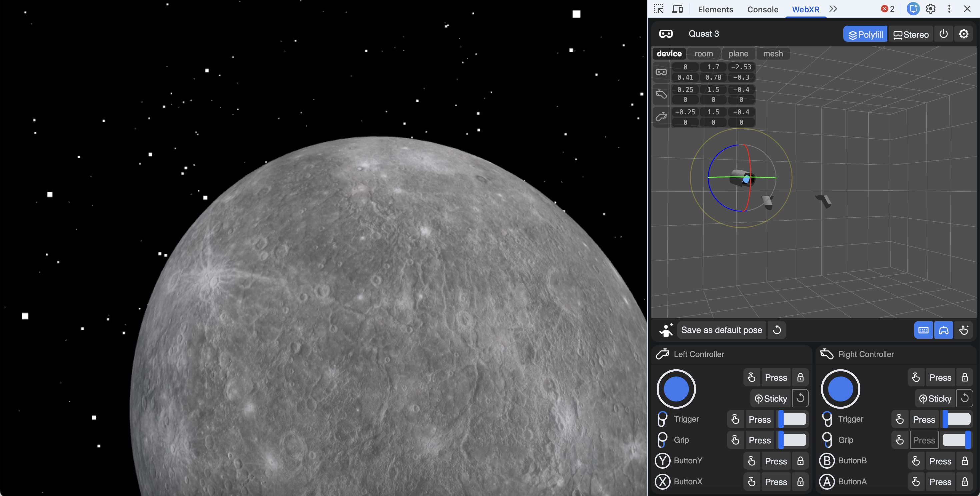The height and width of the screenshot is (496, 980).
Task: Click the gamepad controller mode icon
Action: pos(943,330)
